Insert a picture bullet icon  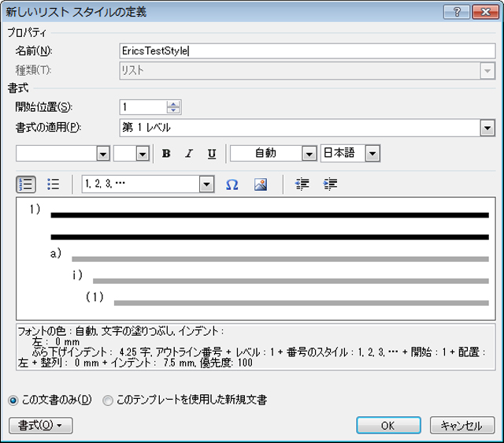point(261,184)
